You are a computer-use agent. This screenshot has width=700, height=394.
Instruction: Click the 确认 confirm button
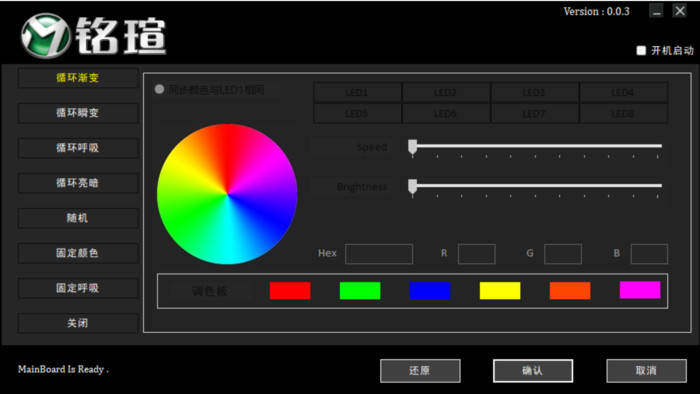click(x=533, y=371)
